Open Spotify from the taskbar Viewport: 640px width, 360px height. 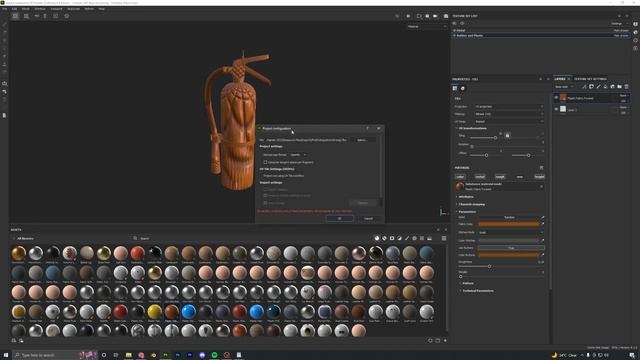pyautogui.click(x=214, y=355)
